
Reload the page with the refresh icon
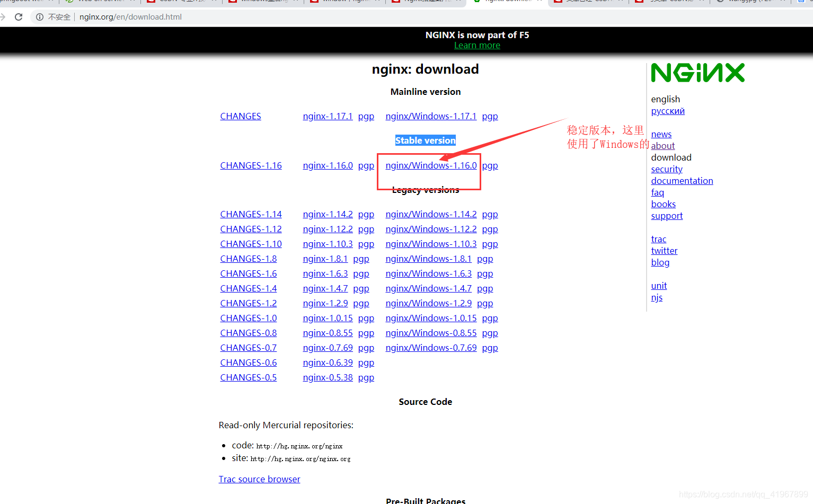point(19,17)
